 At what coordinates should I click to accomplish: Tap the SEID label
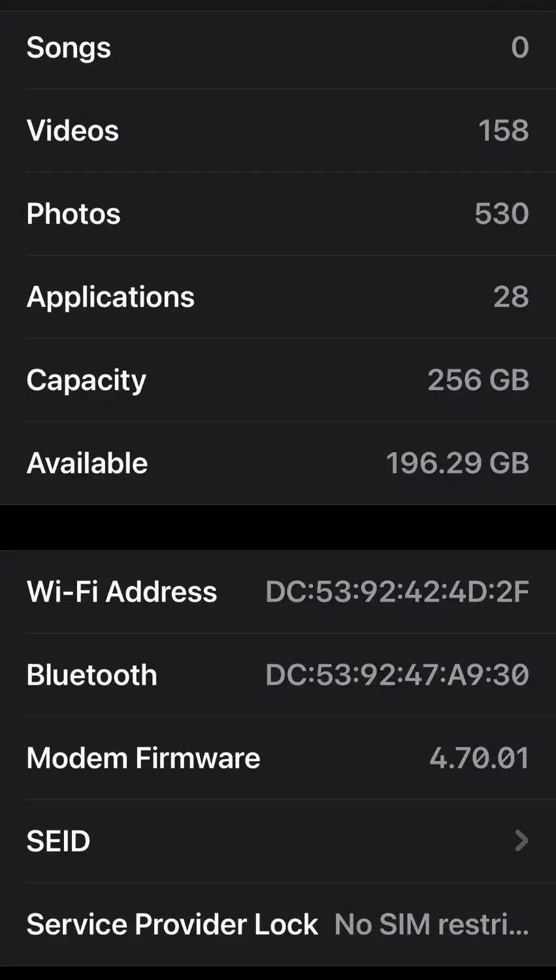(x=58, y=841)
